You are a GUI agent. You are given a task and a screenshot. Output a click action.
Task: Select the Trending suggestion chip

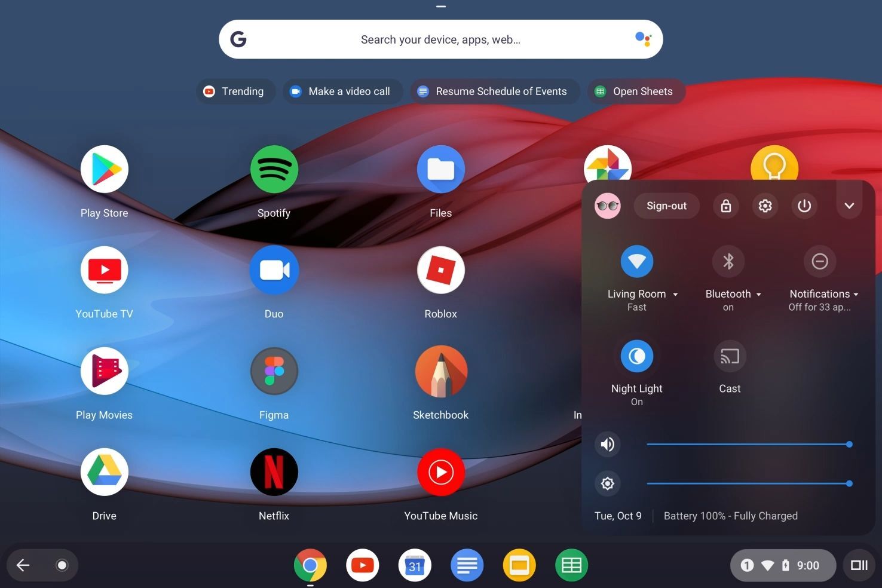(235, 91)
